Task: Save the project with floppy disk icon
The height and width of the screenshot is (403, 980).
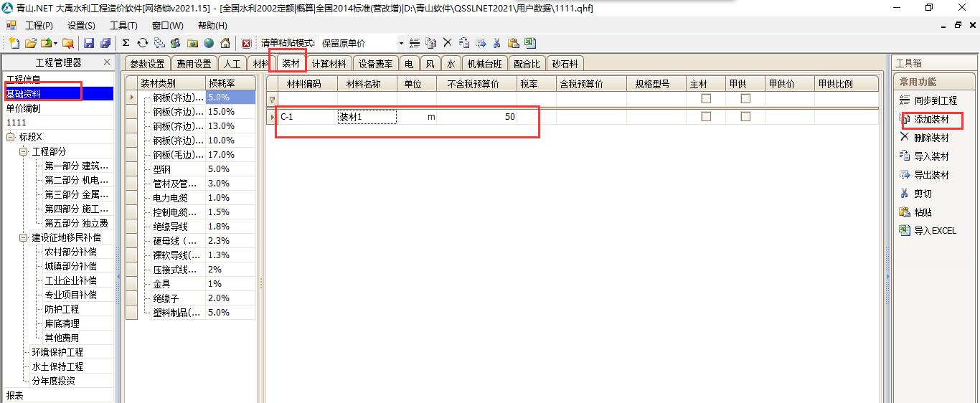Action: point(88,43)
